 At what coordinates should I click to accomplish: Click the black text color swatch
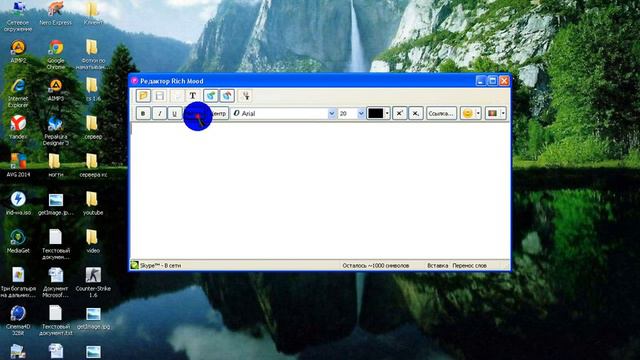click(x=376, y=113)
